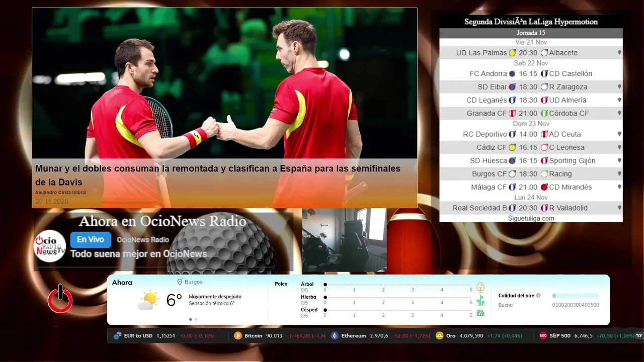The width and height of the screenshot is (644, 362).
Task: Click the Cádiz CF team badge
Action: tap(512, 147)
